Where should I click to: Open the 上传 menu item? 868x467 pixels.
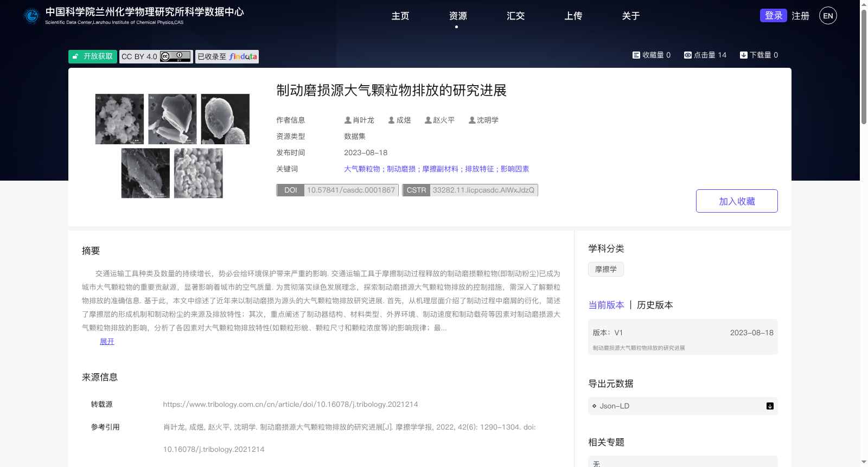point(573,16)
